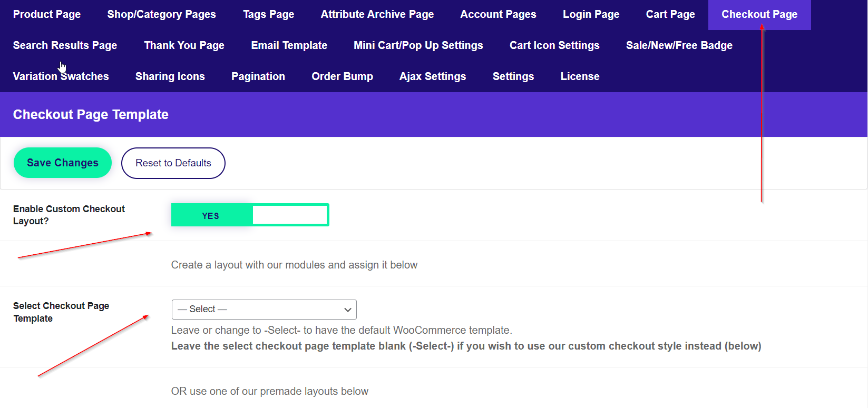Go to the Tags Page tab
868x408 pixels.
[268, 15]
